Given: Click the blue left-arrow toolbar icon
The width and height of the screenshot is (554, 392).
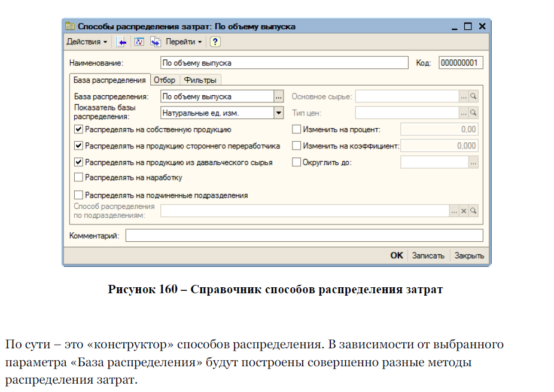Looking at the screenshot, I should (x=121, y=42).
